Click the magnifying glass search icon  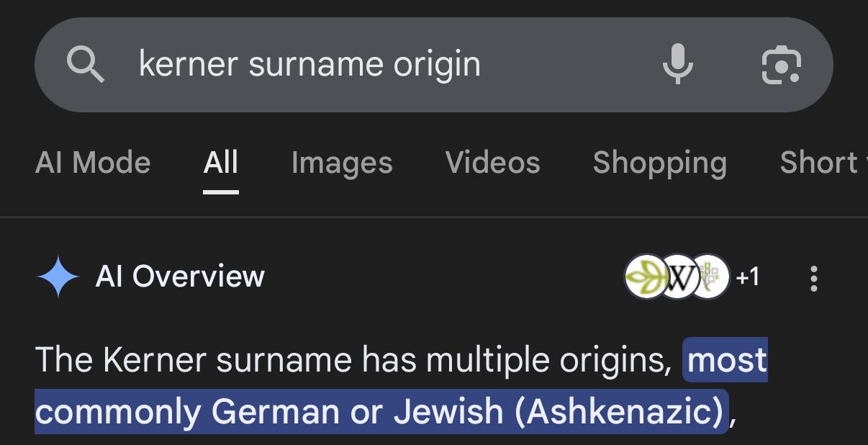[x=86, y=65]
